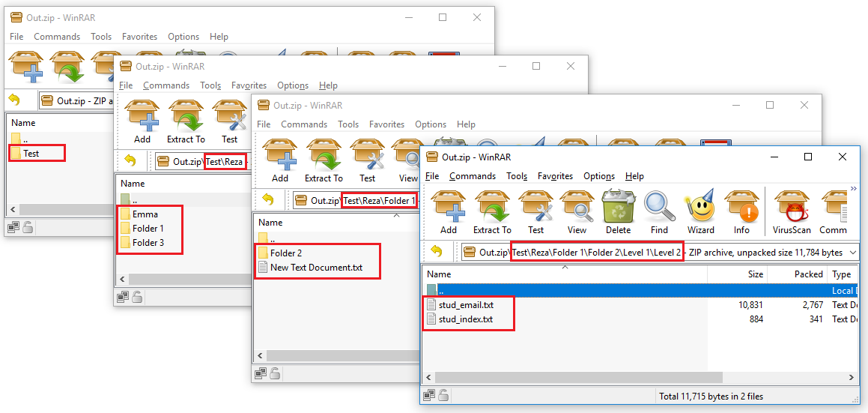Click up-level arrow in the backmost window

click(x=14, y=100)
